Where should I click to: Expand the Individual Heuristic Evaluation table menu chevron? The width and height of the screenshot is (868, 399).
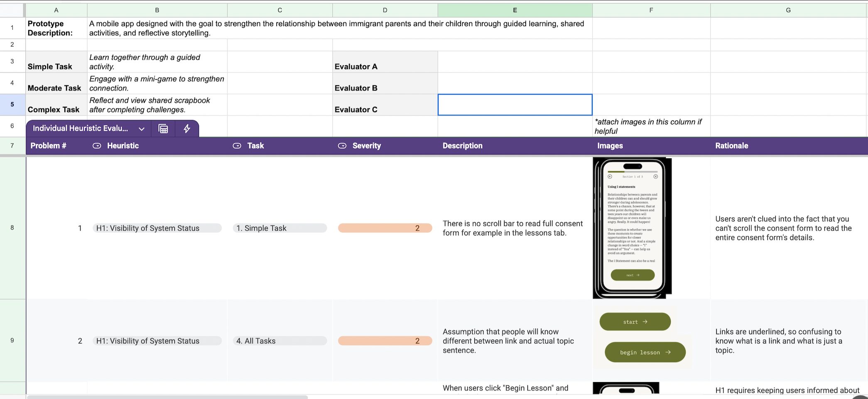tap(142, 129)
